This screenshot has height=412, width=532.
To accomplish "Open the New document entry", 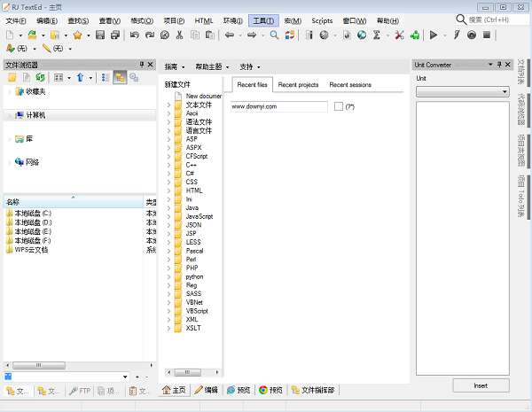I will point(198,97).
